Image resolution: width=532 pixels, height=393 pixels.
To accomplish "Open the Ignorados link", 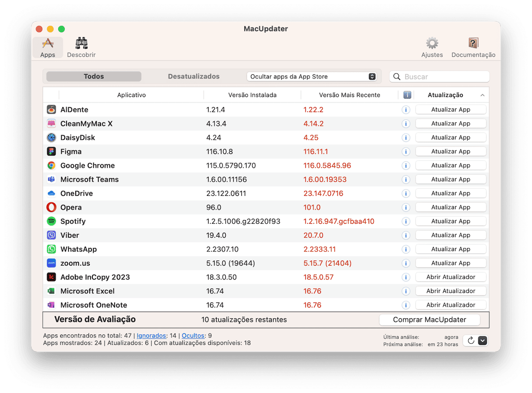I will [151, 336].
